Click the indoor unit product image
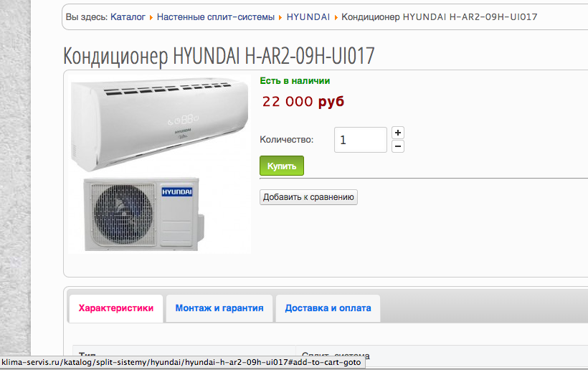 pos(160,124)
